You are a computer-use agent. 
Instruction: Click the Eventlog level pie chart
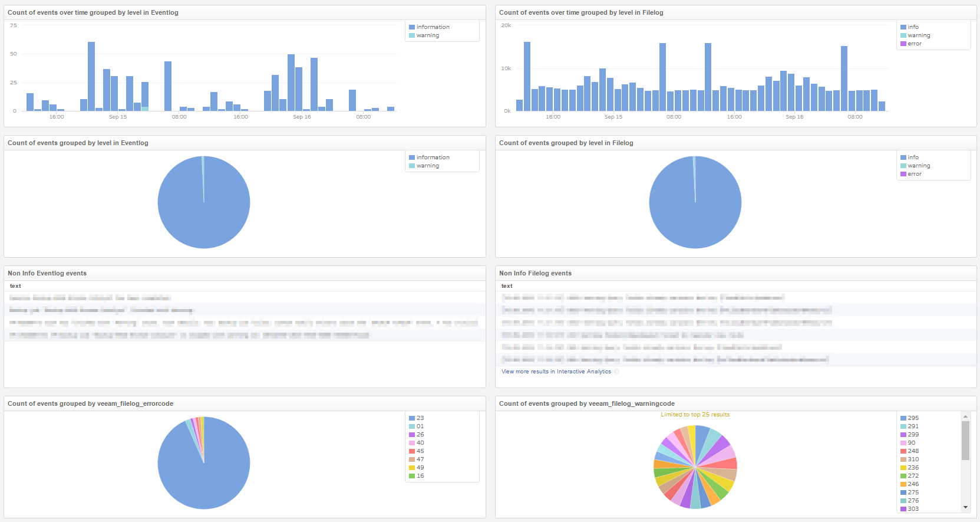click(204, 202)
